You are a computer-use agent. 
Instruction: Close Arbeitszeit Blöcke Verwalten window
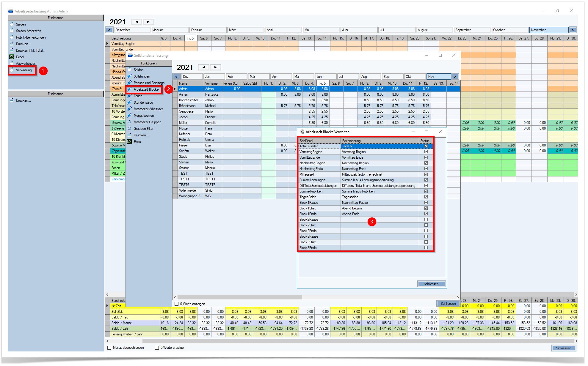coord(440,132)
